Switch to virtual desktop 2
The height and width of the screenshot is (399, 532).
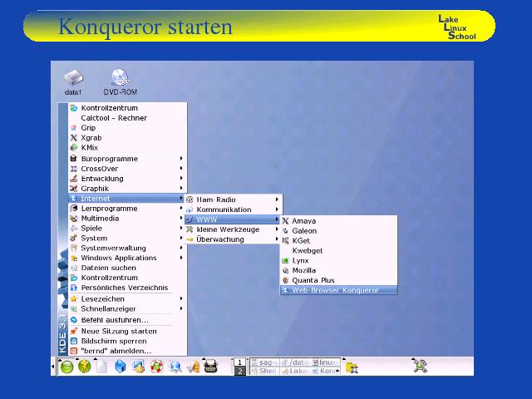click(240, 371)
